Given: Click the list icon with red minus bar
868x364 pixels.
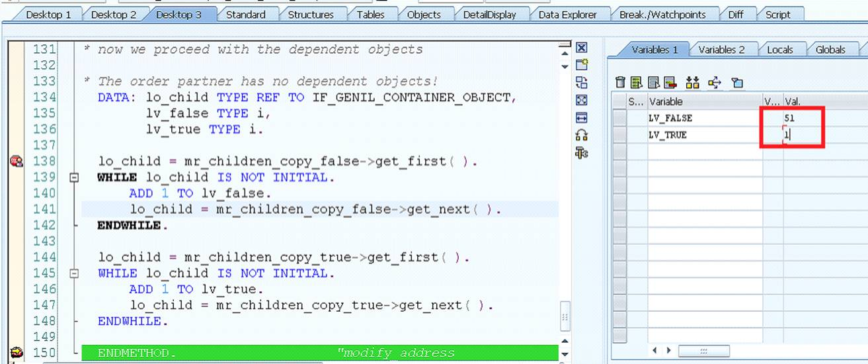Looking at the screenshot, I should point(670,83).
